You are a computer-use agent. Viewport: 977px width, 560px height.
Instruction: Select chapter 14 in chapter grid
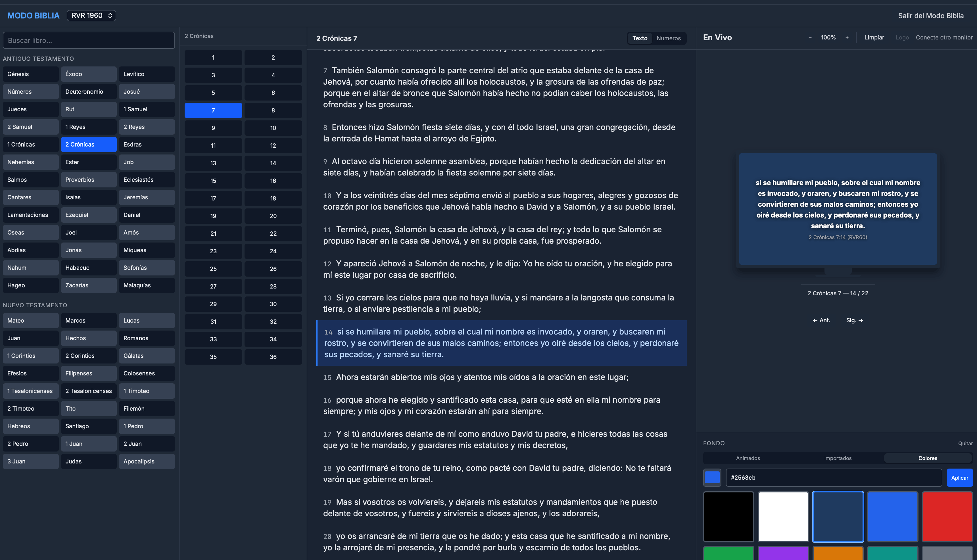tap(273, 163)
